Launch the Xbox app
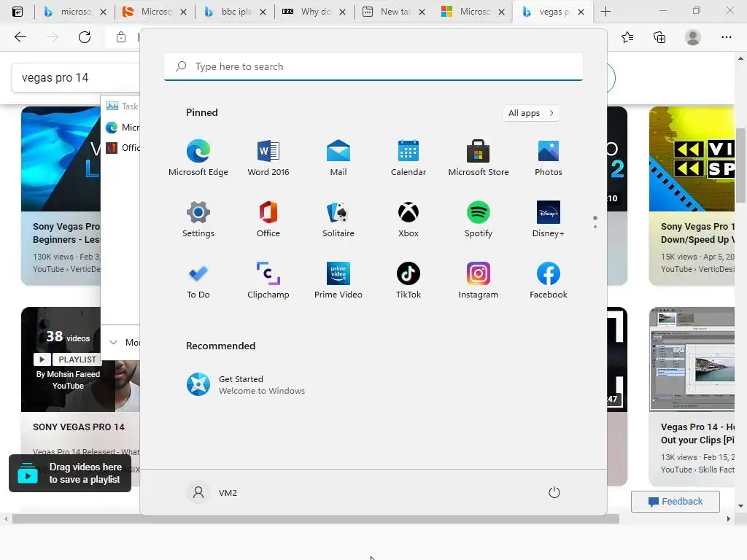The height and width of the screenshot is (560, 747). [x=409, y=219]
